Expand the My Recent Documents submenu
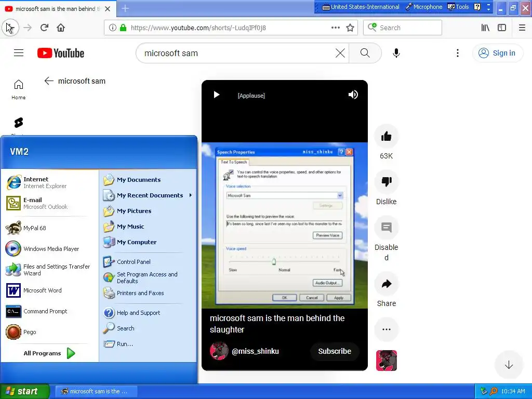This screenshot has width=532, height=399. (x=148, y=195)
